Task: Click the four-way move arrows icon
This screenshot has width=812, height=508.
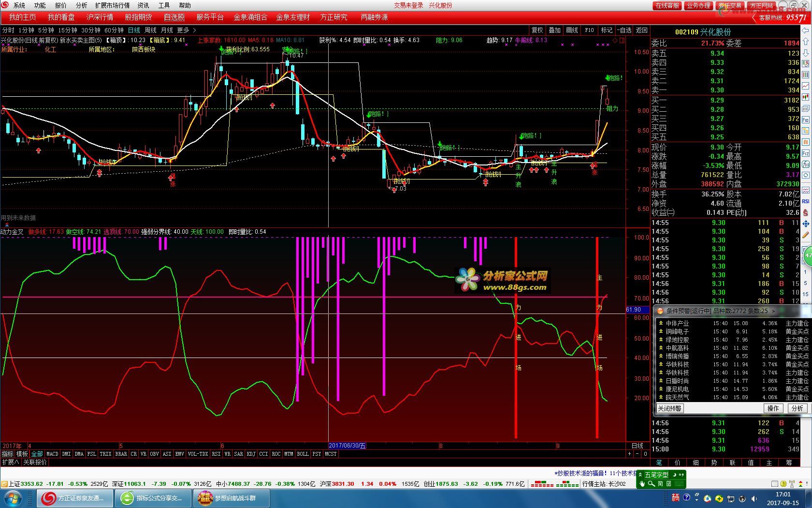Action: [x=806, y=224]
